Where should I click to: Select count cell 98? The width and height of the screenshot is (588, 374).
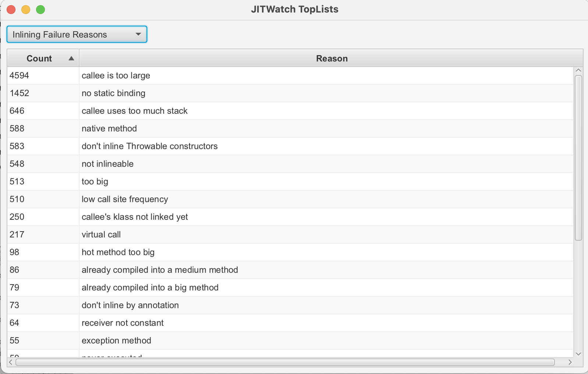43,252
